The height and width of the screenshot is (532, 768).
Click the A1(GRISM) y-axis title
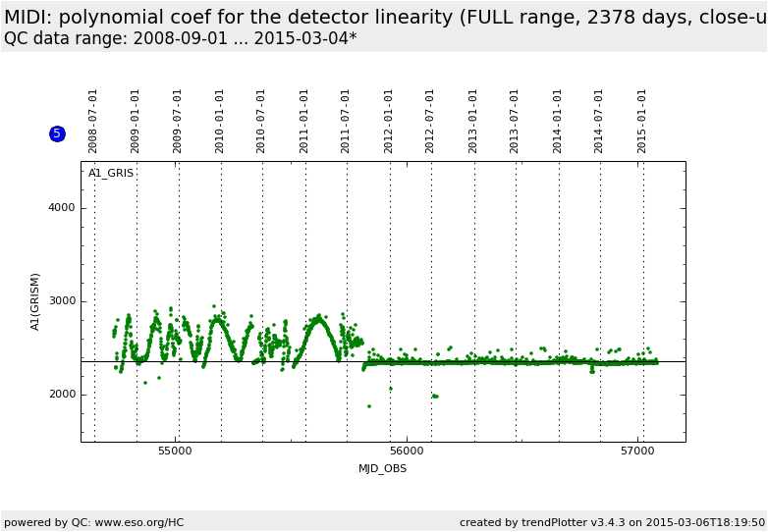click(35, 301)
